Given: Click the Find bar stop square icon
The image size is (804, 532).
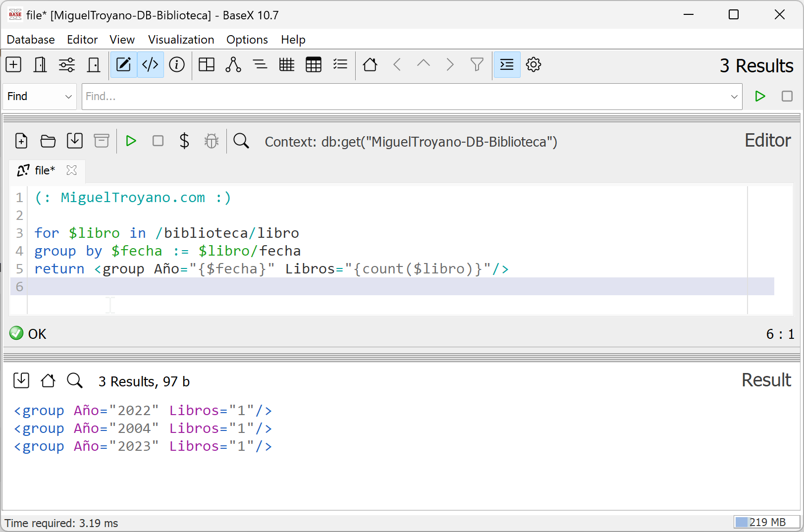Looking at the screenshot, I should point(787,96).
